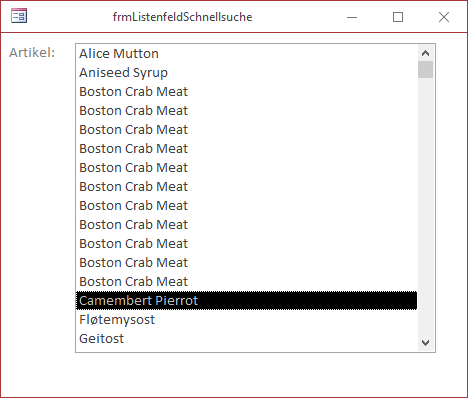The height and width of the screenshot is (398, 468).
Task: Click the Artikel label
Action: tap(32, 53)
